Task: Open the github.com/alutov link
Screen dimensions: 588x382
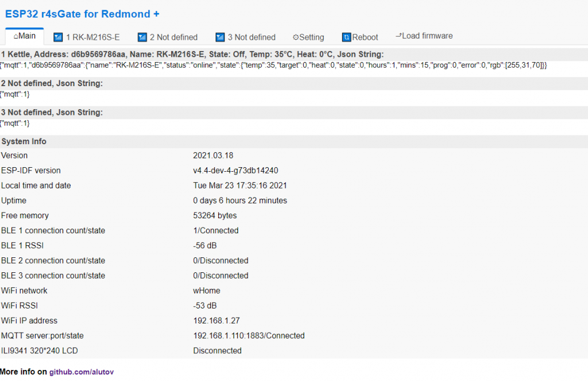Action: [x=81, y=372]
